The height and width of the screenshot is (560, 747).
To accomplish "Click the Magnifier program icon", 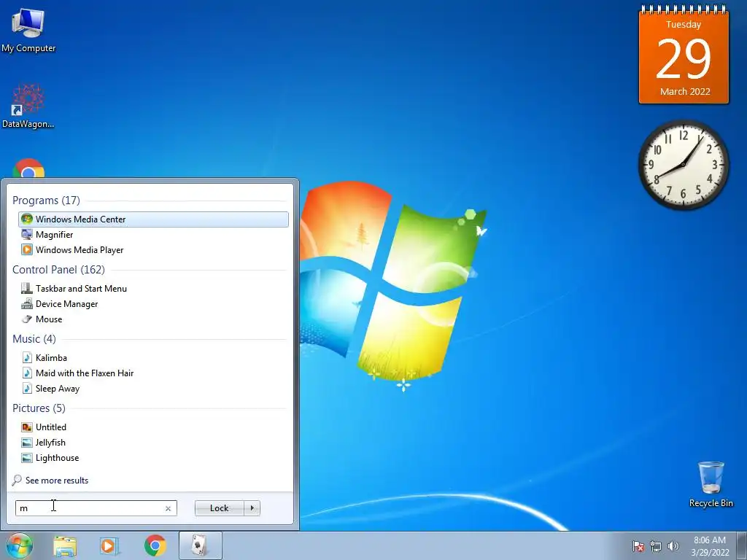I will tap(27, 234).
